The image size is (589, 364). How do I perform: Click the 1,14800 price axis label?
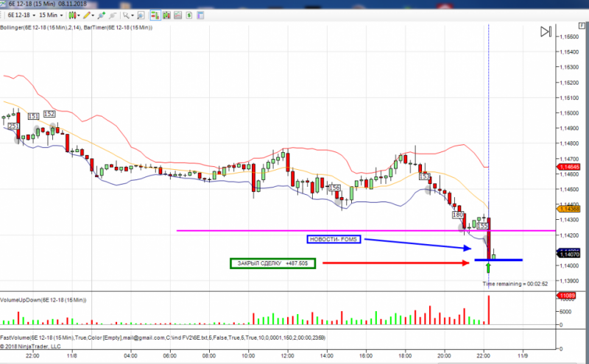(569, 143)
